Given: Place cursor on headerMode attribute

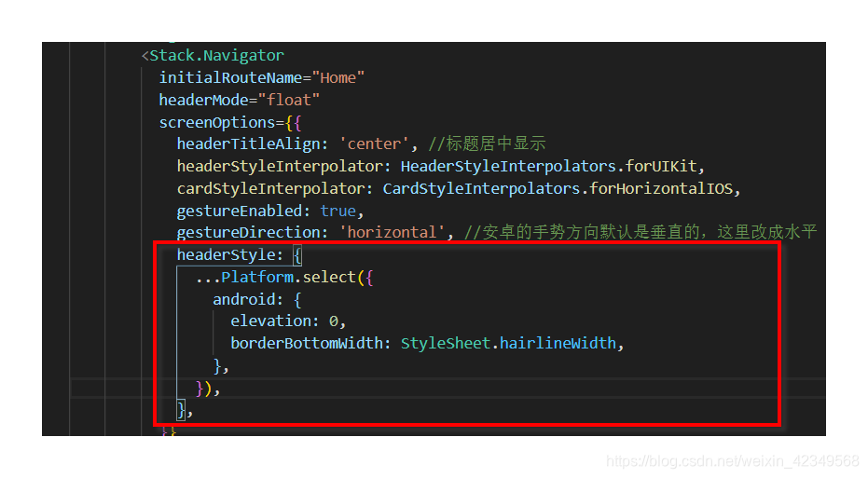Looking at the screenshot, I should 203,100.
